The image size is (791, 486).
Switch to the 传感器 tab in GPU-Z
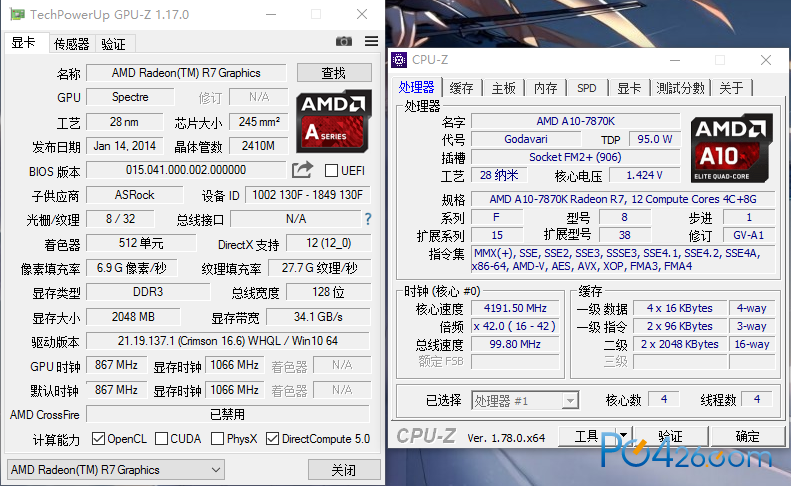click(72, 44)
